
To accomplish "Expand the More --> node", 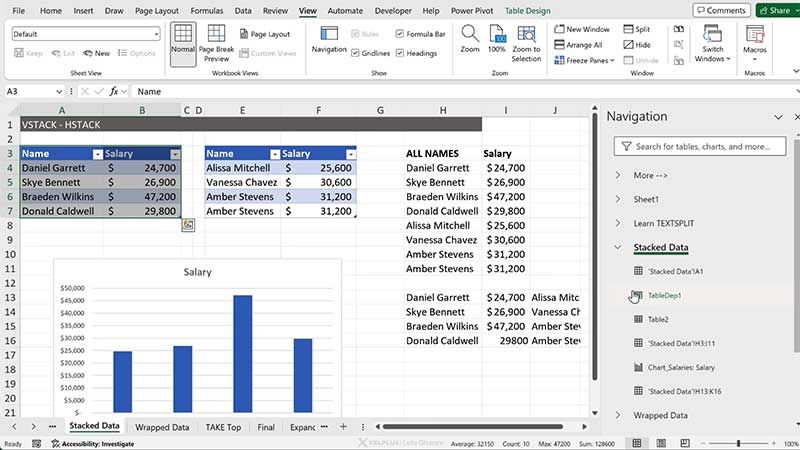I will [618, 175].
